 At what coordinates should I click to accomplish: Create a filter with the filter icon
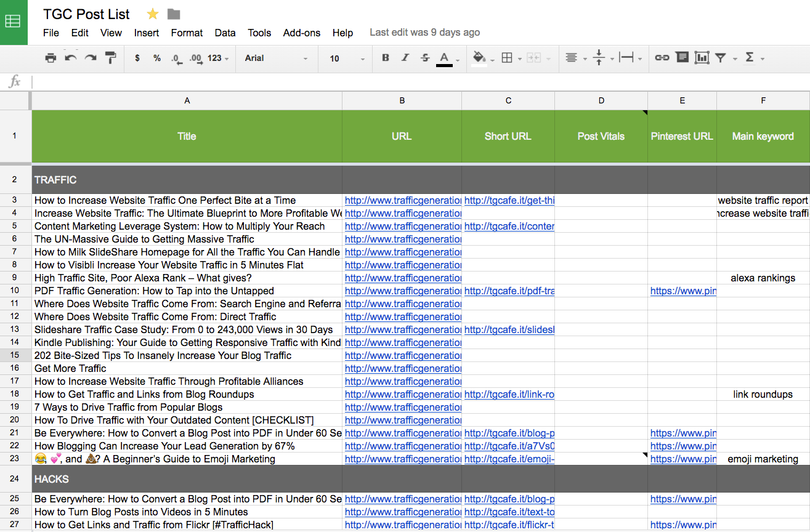tap(721, 58)
